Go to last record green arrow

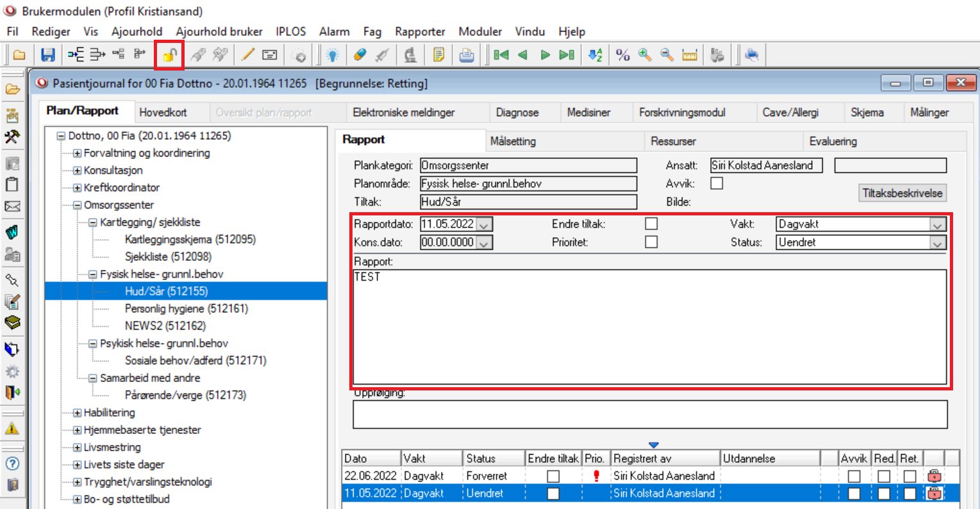point(567,55)
